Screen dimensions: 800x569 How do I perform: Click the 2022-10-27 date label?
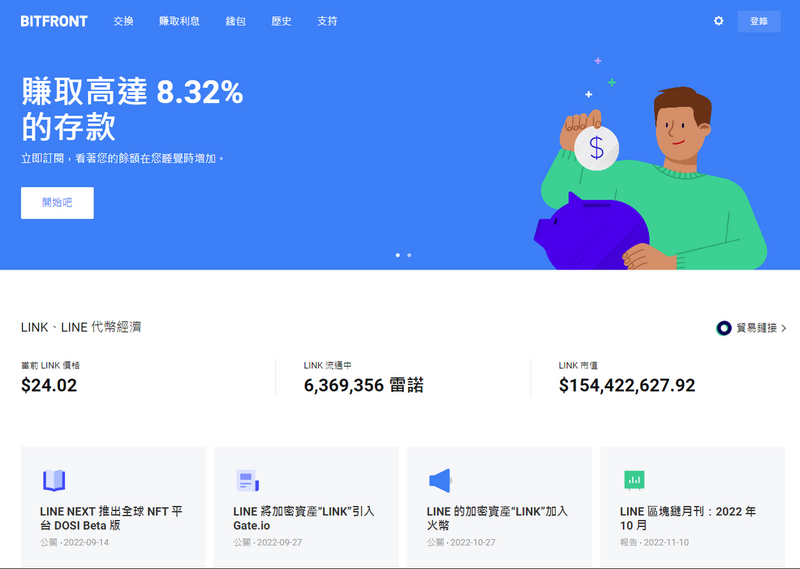pyautogui.click(x=472, y=542)
